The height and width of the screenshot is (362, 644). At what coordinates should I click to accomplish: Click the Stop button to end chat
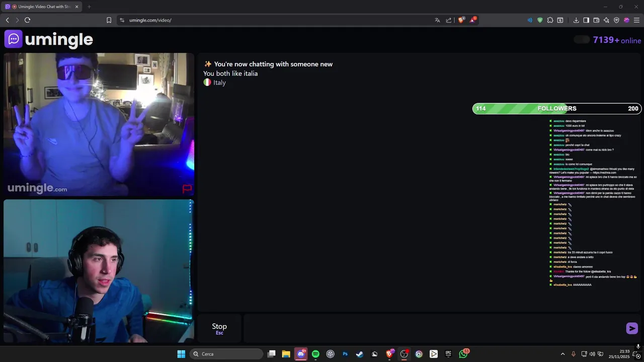click(219, 328)
